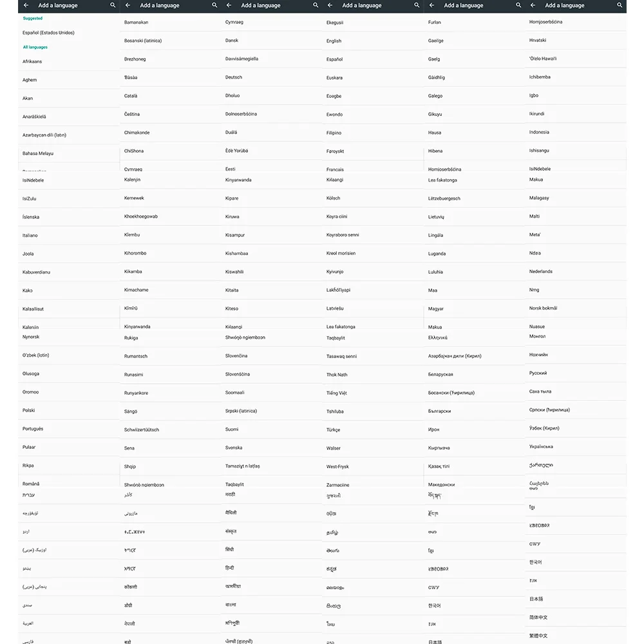This screenshot has width=644, height=644.
Task: Choose Filipino from the list
Action: 372,133
